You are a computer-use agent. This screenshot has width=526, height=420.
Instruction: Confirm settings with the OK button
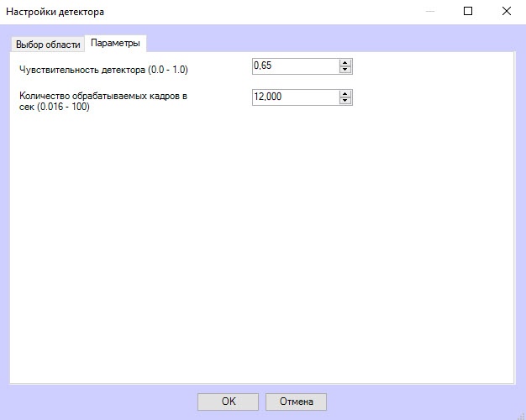tap(228, 402)
